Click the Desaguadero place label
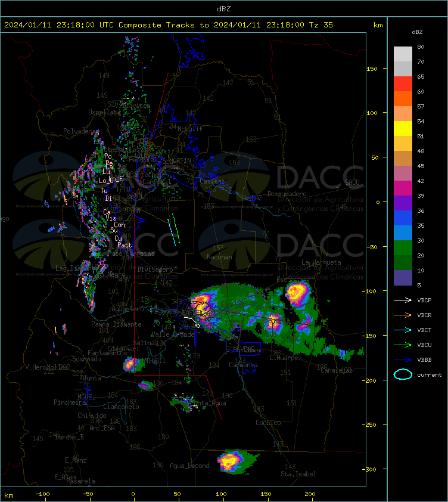This screenshot has width=448, height=502. (x=287, y=194)
